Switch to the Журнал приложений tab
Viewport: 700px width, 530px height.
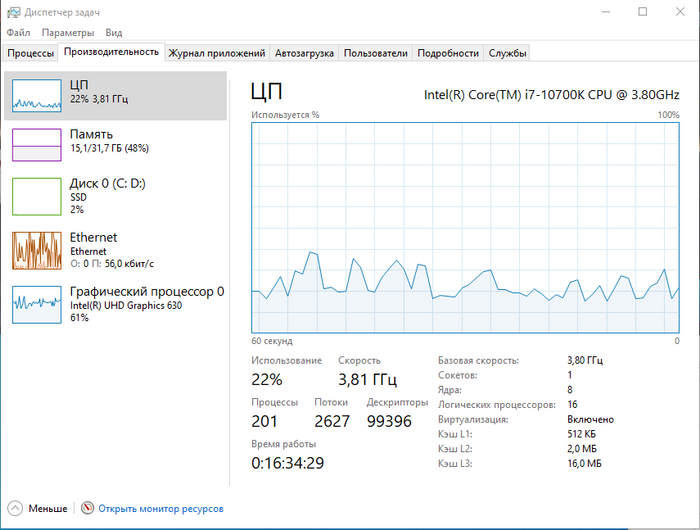pyautogui.click(x=217, y=53)
